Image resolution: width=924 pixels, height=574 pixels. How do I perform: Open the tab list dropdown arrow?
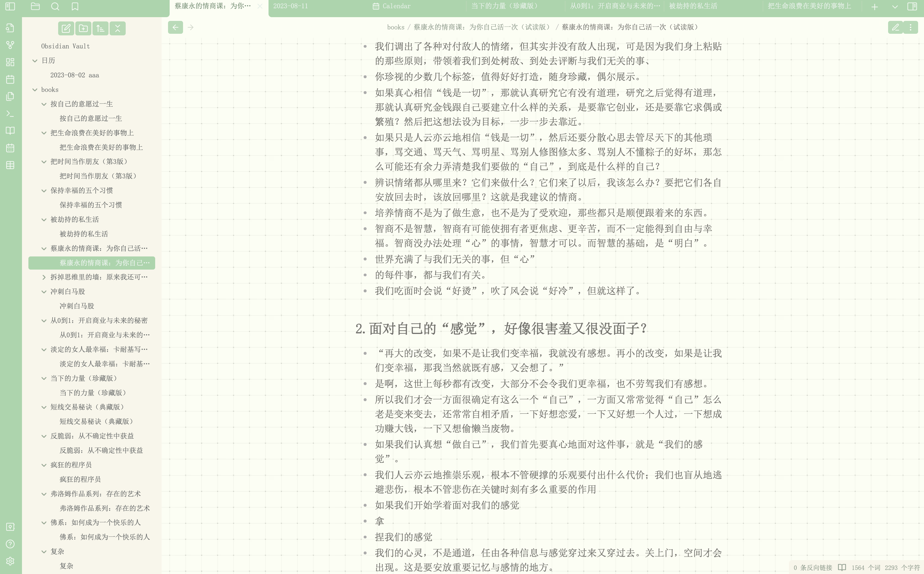pyautogui.click(x=895, y=7)
